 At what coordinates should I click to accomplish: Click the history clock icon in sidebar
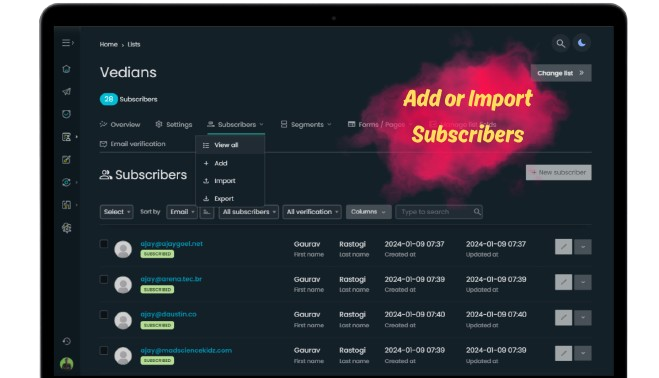click(66, 341)
